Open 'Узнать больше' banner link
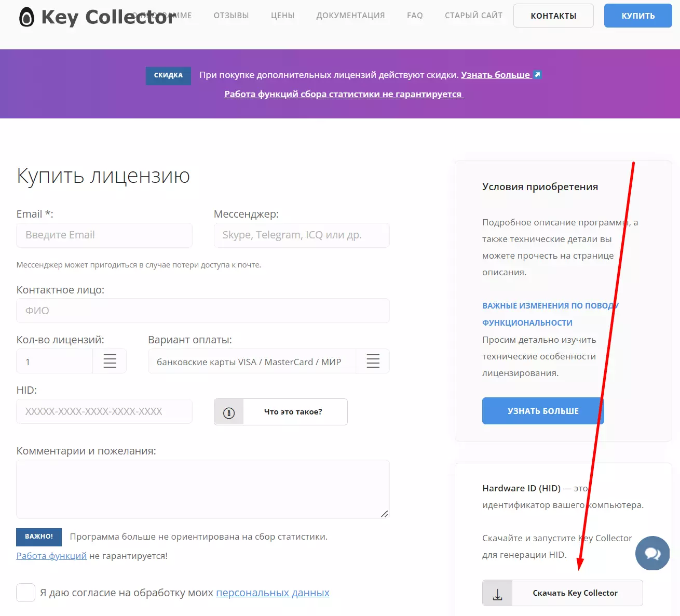Screen dimensions: 680x616 496,75
